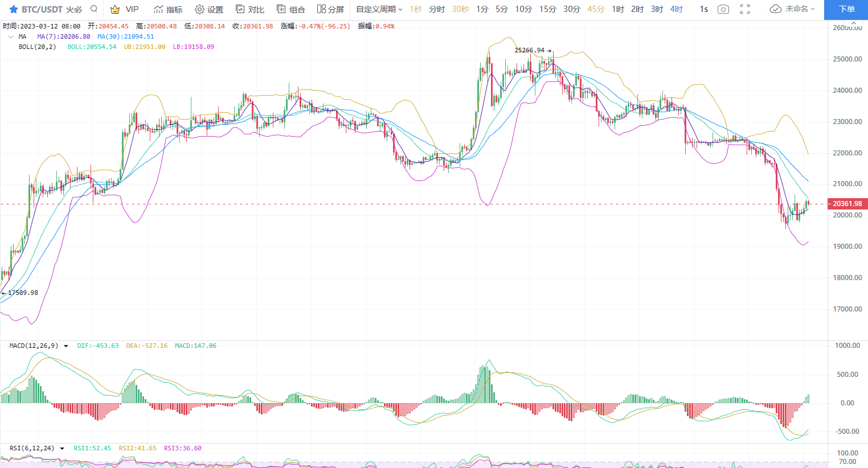Image resolution: width=868 pixels, height=468 pixels.
Task: Open the 组合 combination tool
Action: pos(291,9)
